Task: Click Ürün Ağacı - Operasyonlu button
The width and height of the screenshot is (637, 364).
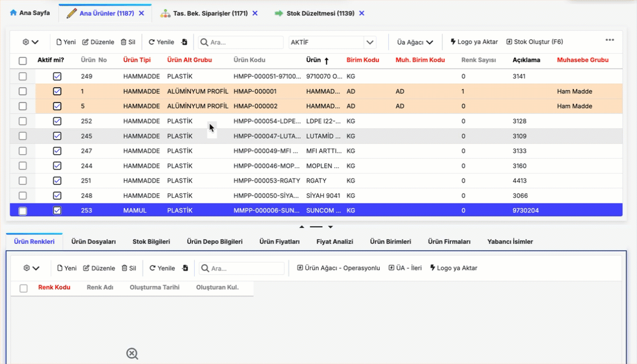Action: pos(338,268)
